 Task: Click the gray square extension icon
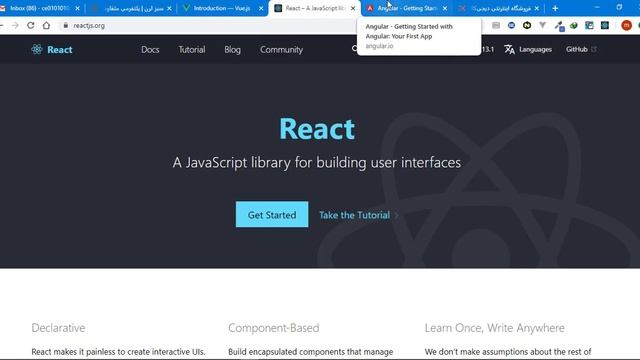[x=496, y=25]
